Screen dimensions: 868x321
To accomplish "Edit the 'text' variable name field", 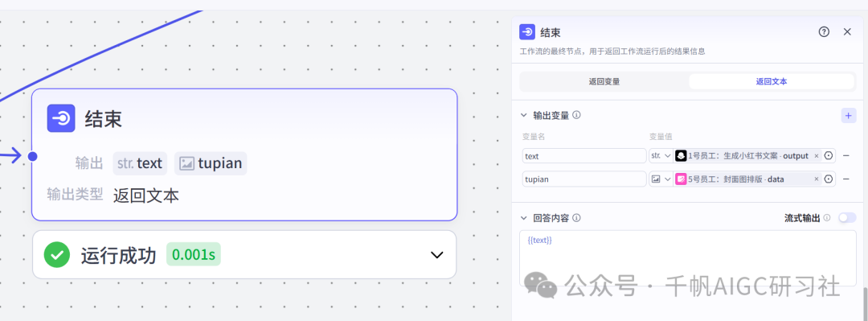I will tap(584, 156).
